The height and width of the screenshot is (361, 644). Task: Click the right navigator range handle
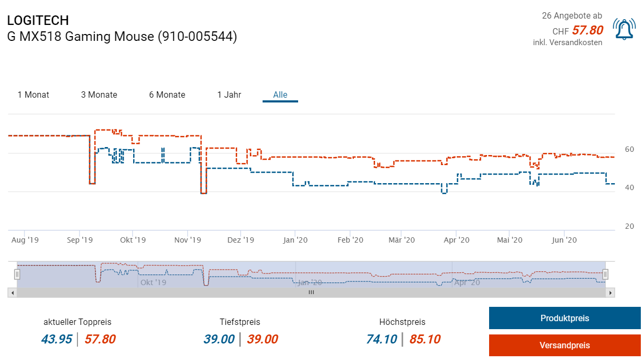(x=605, y=274)
